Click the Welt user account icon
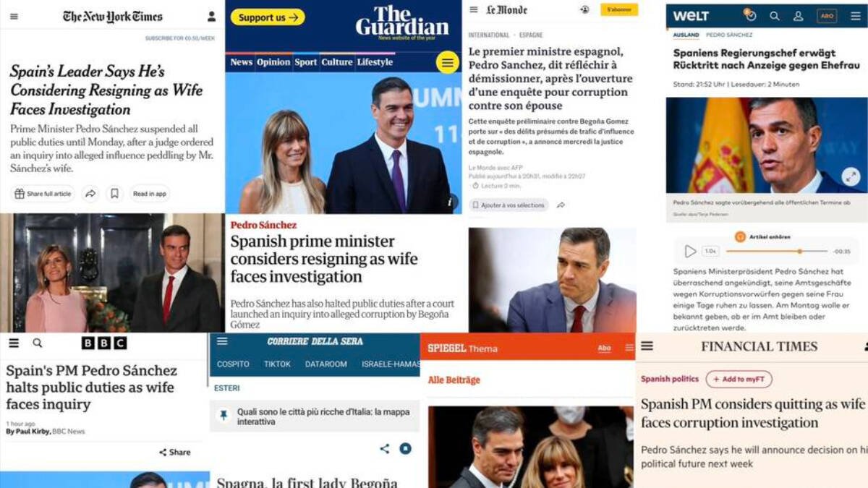868x488 pixels. [799, 16]
